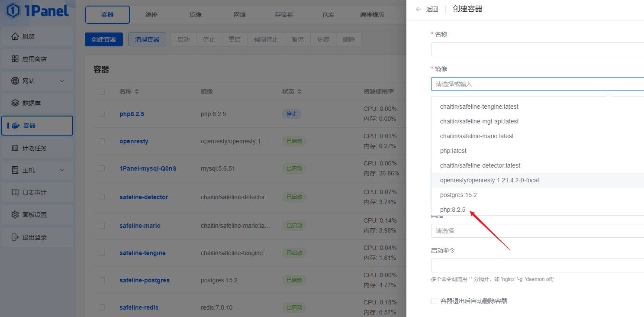Click the 重启 toolbar button

point(235,39)
